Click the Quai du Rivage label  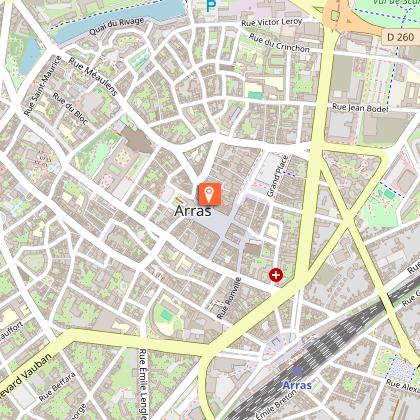117,26
